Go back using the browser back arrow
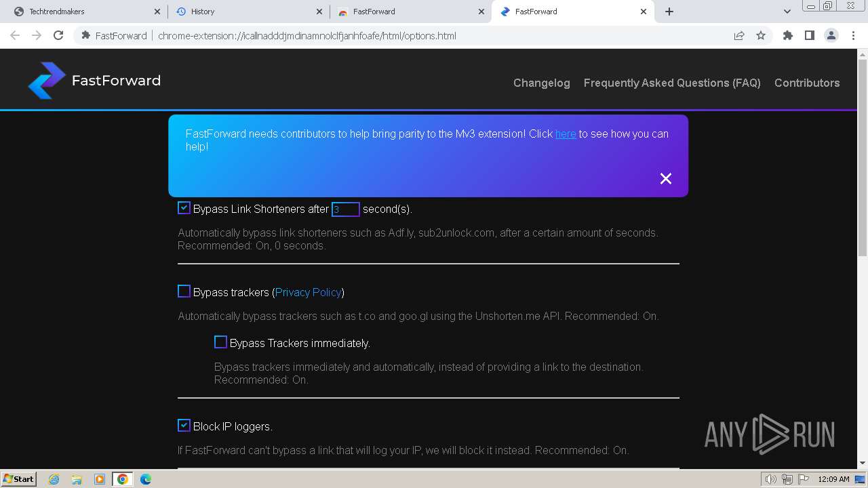Image resolution: width=868 pixels, height=488 pixels. pyautogui.click(x=15, y=35)
